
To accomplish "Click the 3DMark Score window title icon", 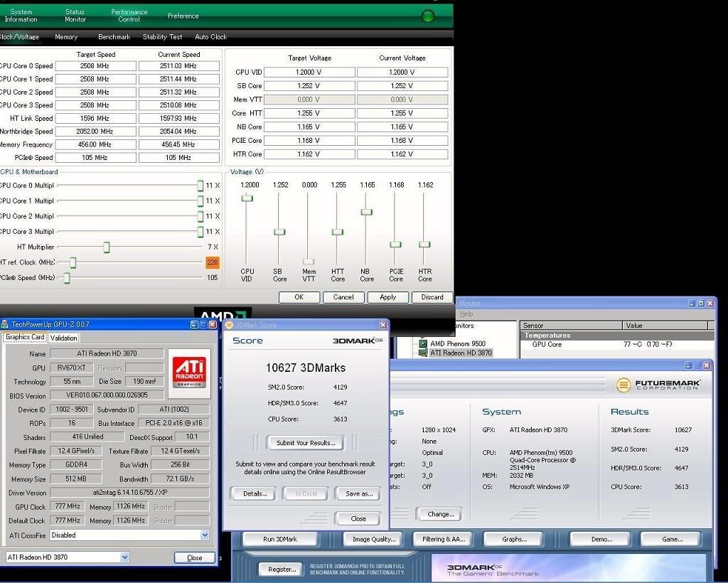I will click(x=228, y=325).
